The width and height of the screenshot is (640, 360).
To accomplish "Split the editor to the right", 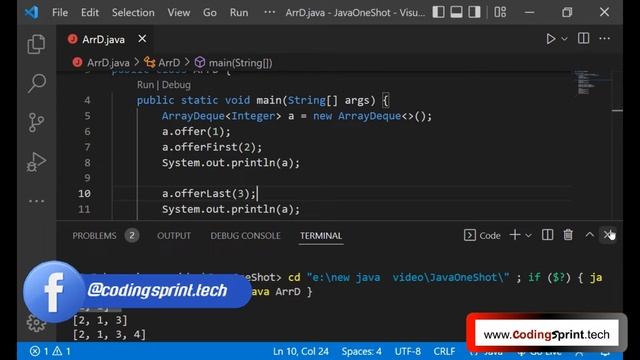I will pos(583,38).
